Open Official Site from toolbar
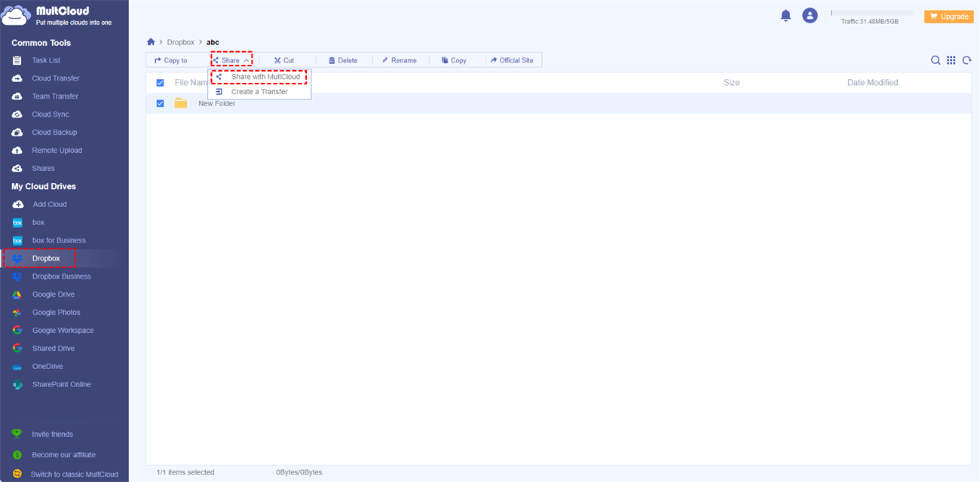Image resolution: width=980 pixels, height=482 pixels. 512,60
